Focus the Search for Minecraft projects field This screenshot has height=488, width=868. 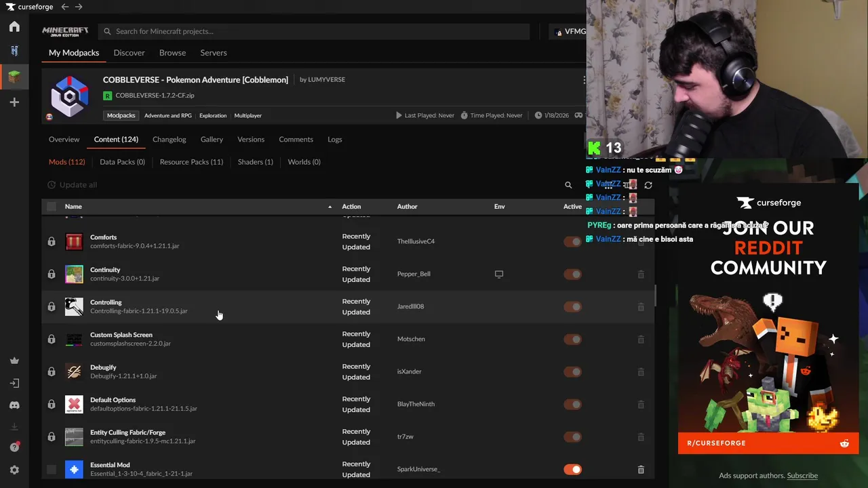tap(314, 31)
